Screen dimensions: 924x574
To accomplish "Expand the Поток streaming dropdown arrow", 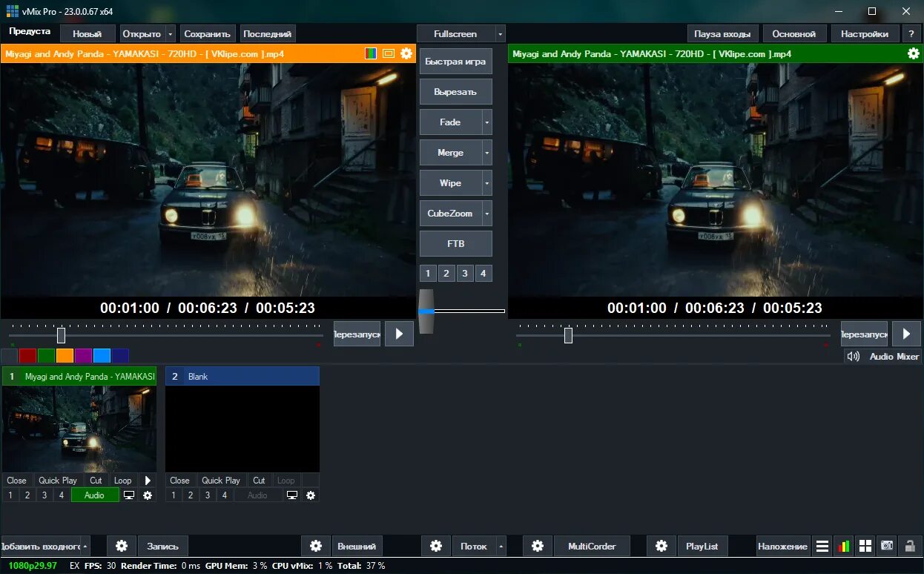I will 501,546.
